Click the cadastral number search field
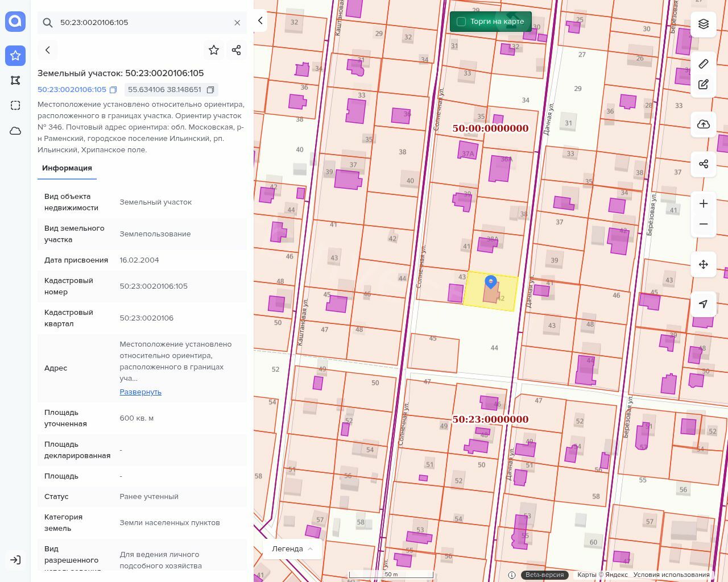The image size is (728, 582). pyautogui.click(x=142, y=23)
